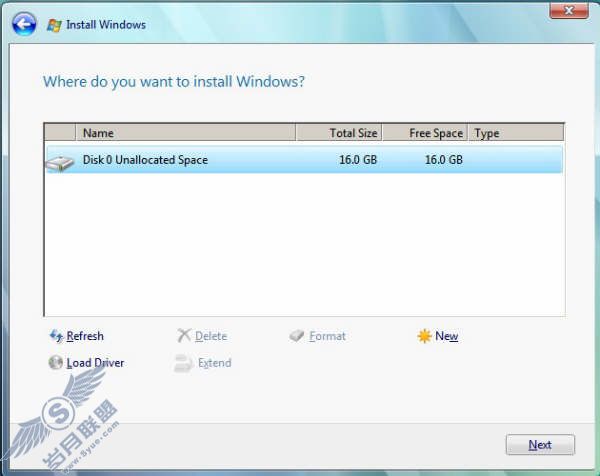Screen dimensions: 600x476
Task: Click the Format eraser icon
Action: 297,336
